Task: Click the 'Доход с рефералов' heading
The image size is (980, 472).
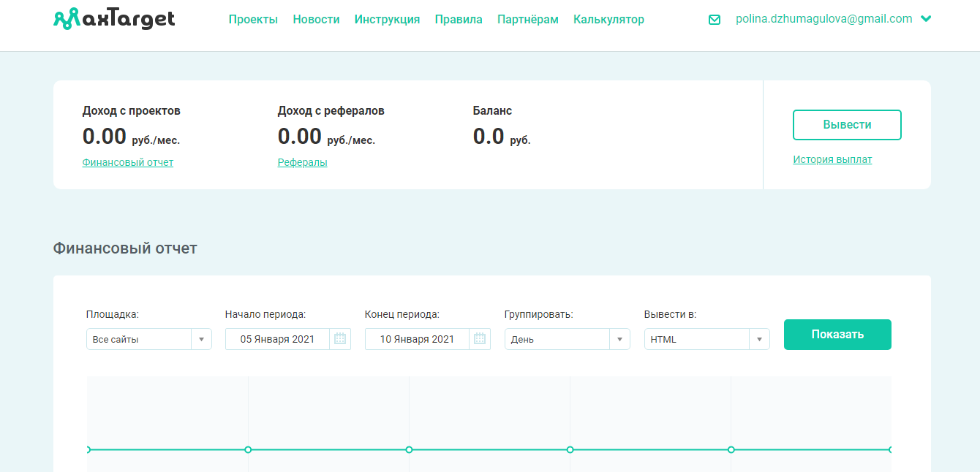Action: [331, 111]
